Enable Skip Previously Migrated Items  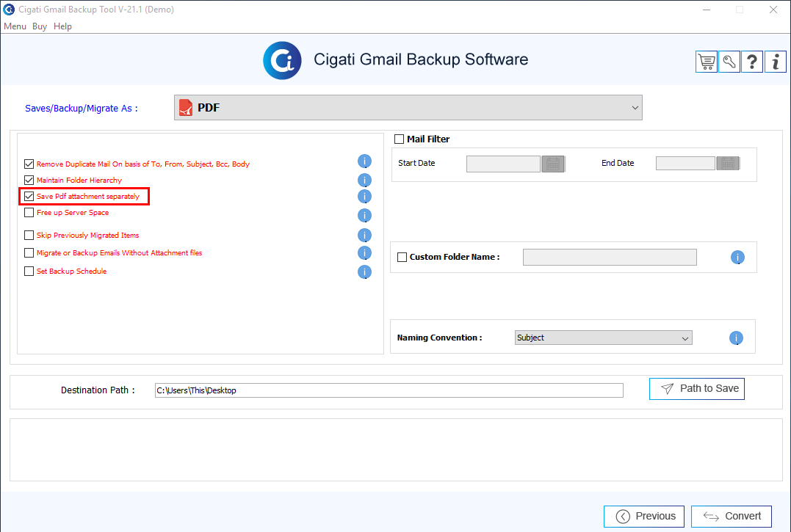29,236
